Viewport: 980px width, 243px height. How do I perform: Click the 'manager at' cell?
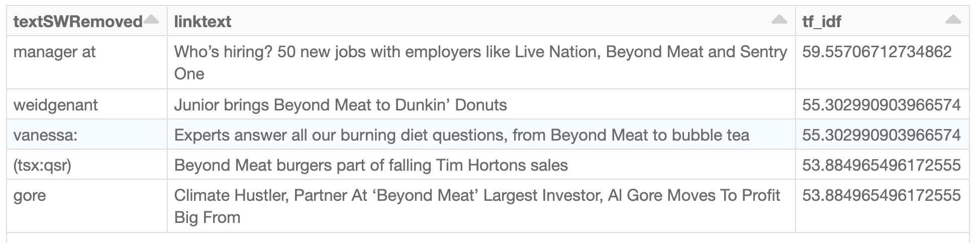point(54,52)
